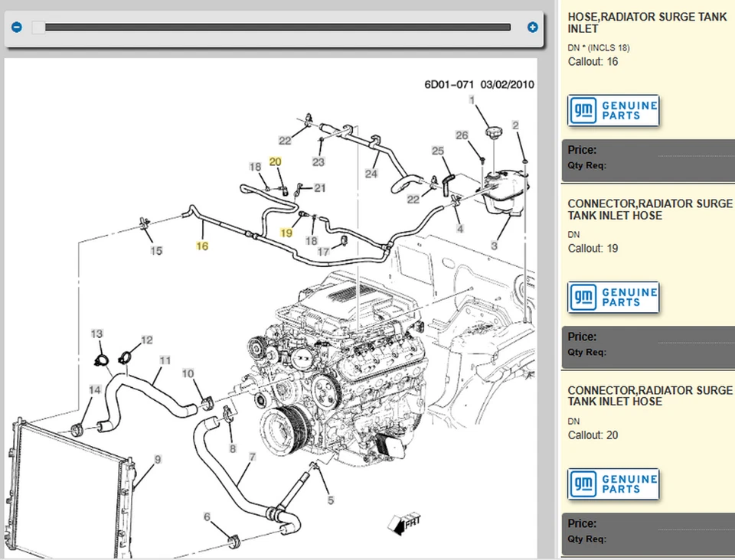Click GM Genuine Parts logo under Callout 19
735x560 pixels.
613,298
